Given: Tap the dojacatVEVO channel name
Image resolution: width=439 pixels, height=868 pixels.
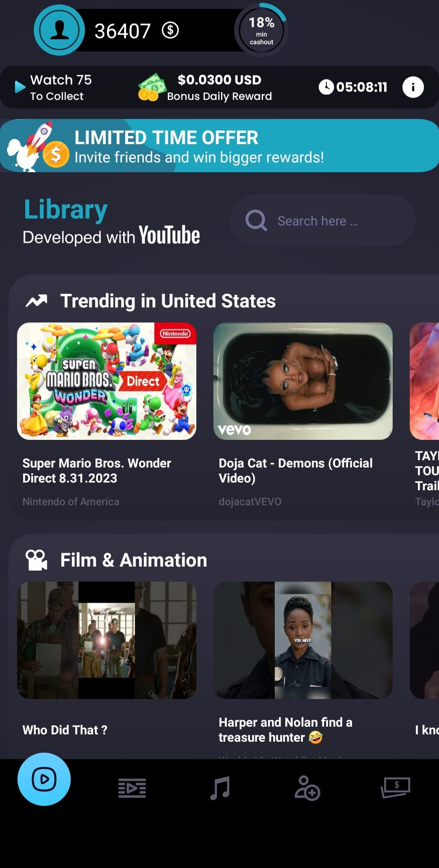Looking at the screenshot, I should click(250, 502).
